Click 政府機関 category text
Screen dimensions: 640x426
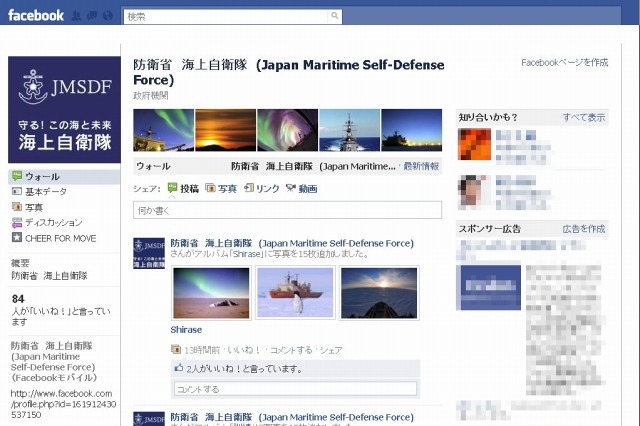pos(151,95)
